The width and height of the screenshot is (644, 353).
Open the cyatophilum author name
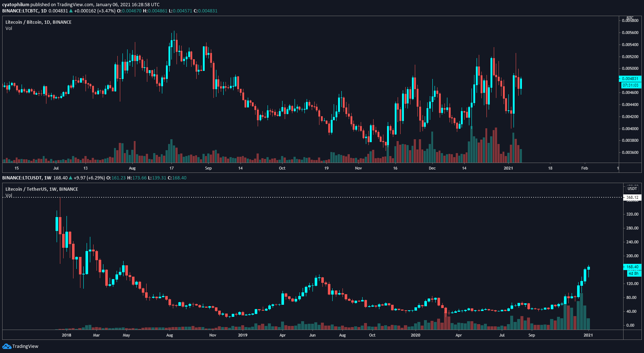click(x=16, y=4)
